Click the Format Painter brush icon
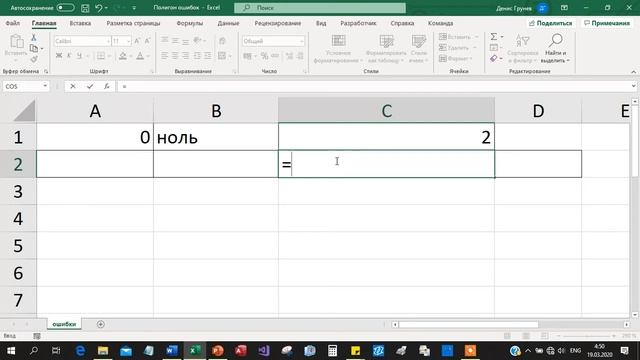 coord(34,59)
